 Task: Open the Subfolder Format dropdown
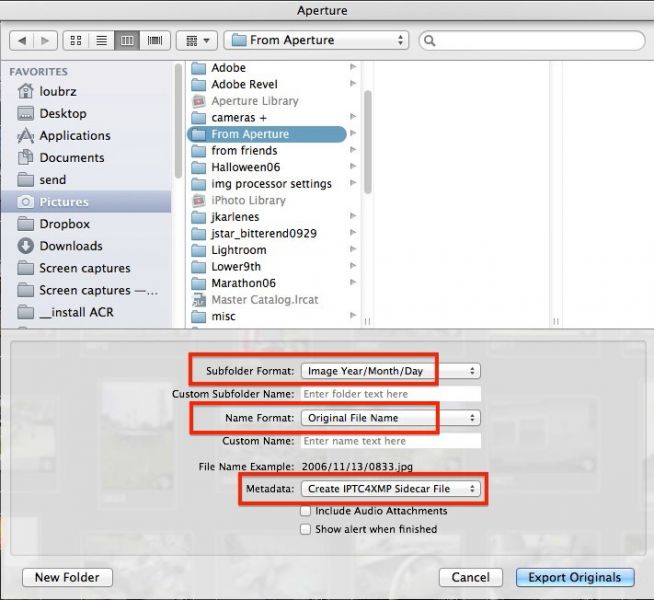coord(390,371)
